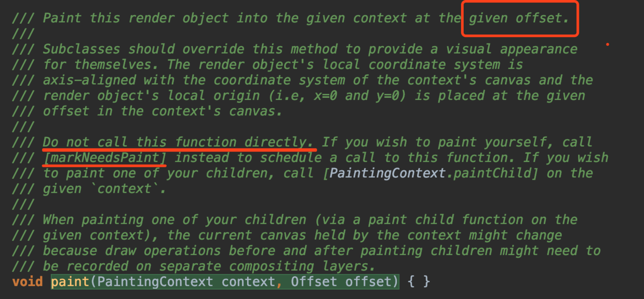Viewport: 644px width, 299px height.
Task: Click the void return keyword
Action: click(28, 282)
